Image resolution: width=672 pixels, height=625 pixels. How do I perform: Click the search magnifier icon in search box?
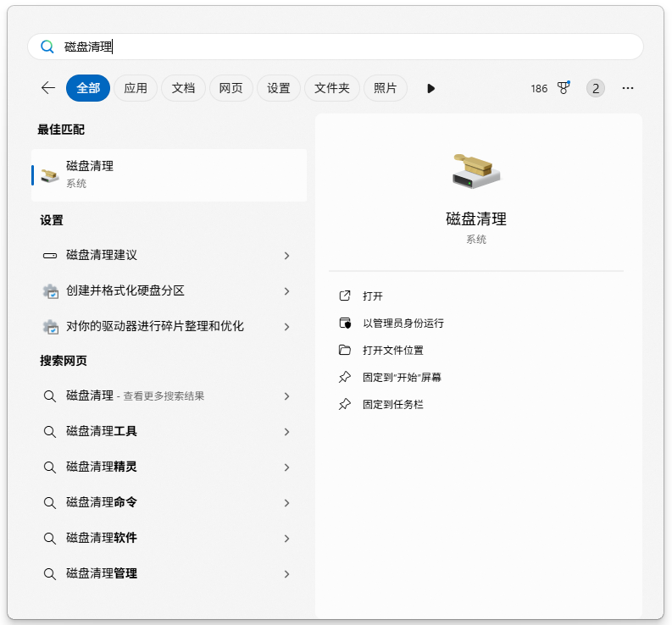coord(47,47)
